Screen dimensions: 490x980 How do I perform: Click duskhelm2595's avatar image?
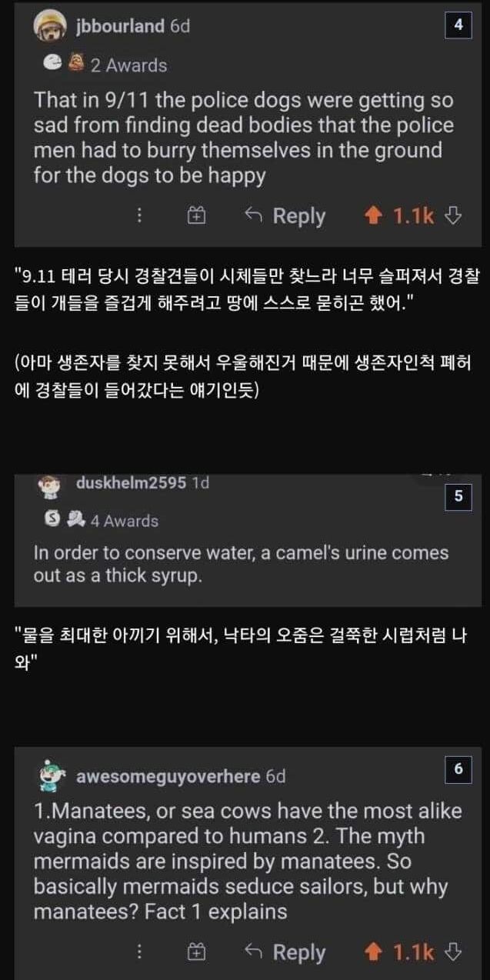(x=48, y=487)
